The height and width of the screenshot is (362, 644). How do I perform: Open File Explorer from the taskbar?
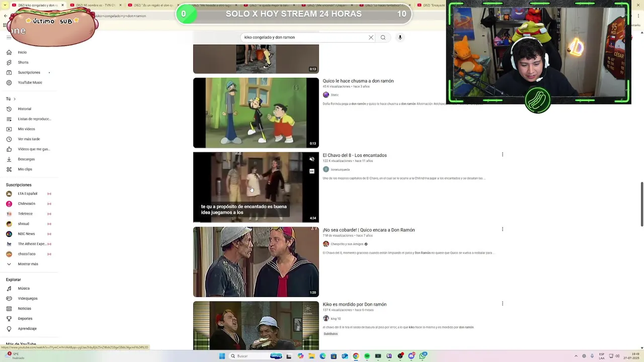click(311, 356)
